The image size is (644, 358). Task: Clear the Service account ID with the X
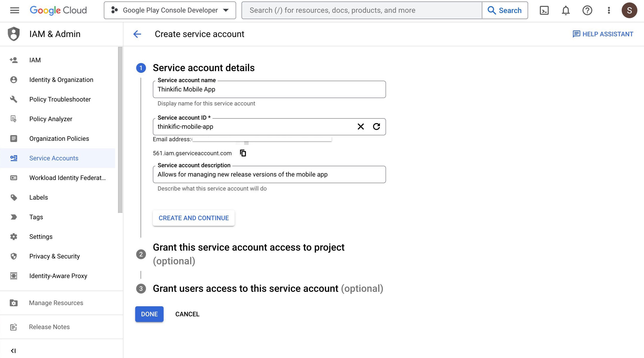[361, 127]
